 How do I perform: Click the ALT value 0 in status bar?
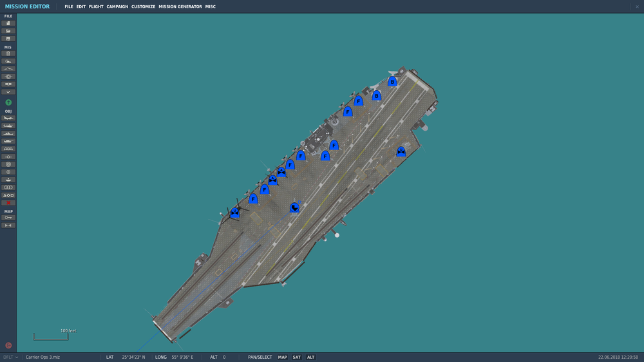(x=224, y=357)
